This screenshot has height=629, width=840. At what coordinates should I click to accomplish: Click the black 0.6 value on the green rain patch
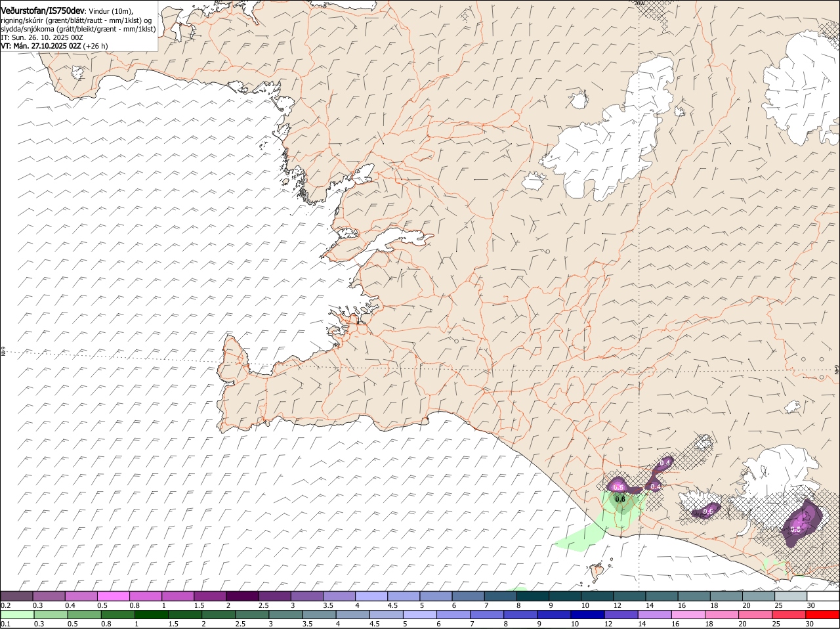(x=619, y=500)
